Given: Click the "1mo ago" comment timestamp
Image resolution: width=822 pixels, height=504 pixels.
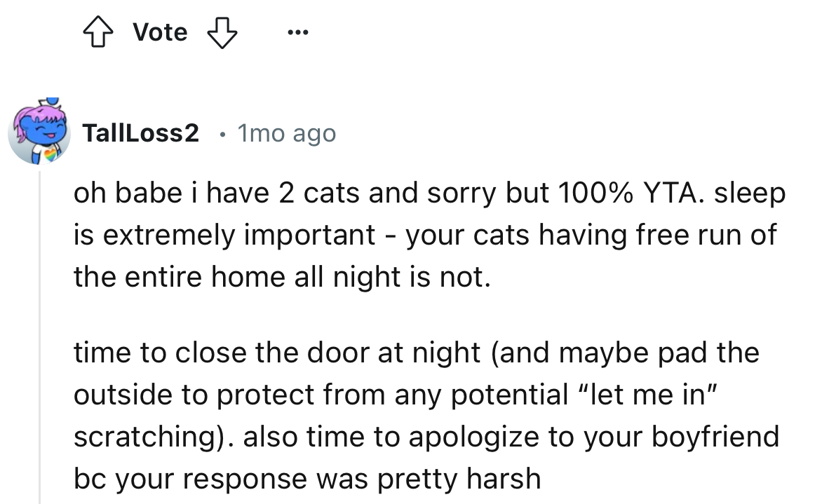Looking at the screenshot, I should pos(287,132).
